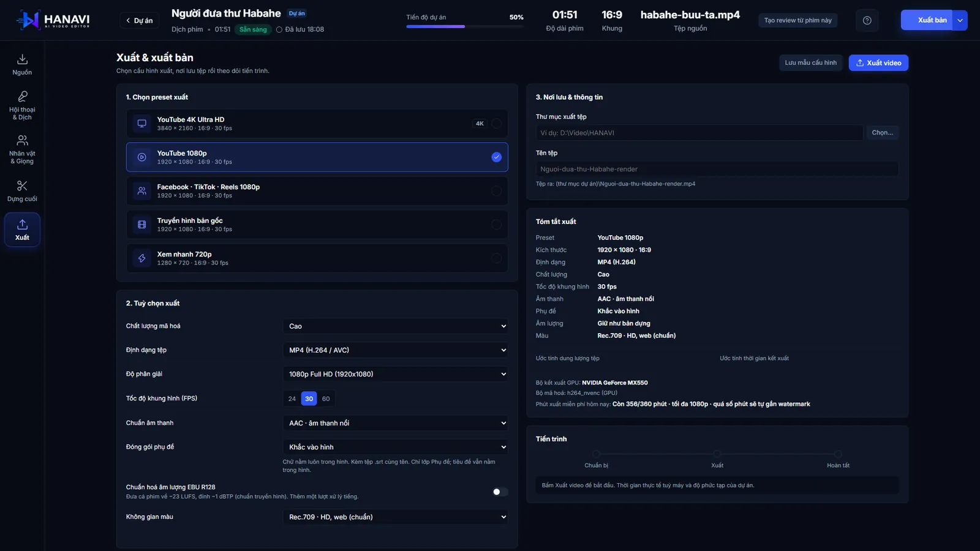Expand the Xuất bản split-button arrow
Screen dimensions: 980x551
coord(960,20)
